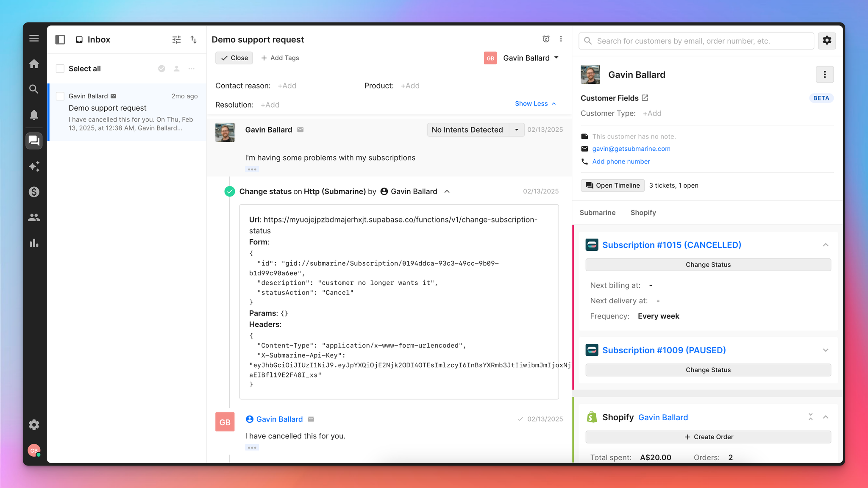Open inbox filter options icon
Screen dimensions: 868x488
176,39
